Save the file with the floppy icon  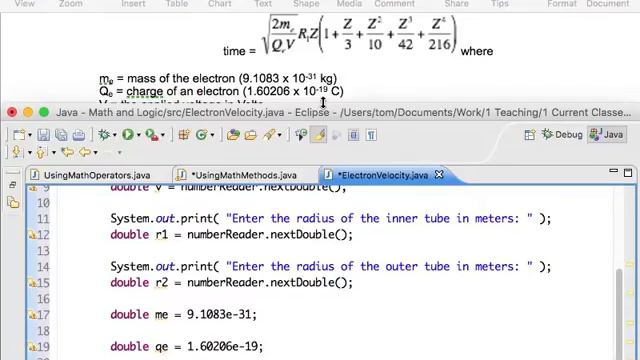43,135
